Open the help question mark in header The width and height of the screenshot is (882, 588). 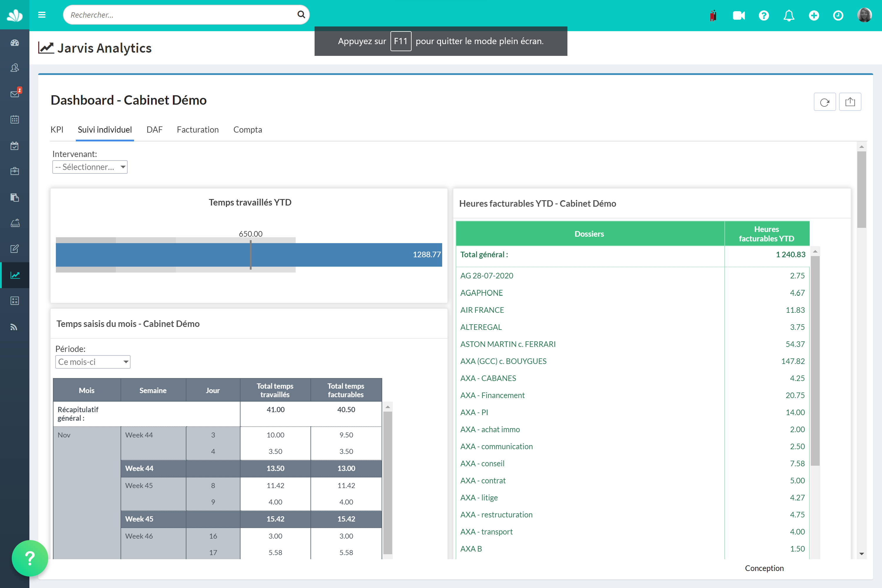point(764,15)
